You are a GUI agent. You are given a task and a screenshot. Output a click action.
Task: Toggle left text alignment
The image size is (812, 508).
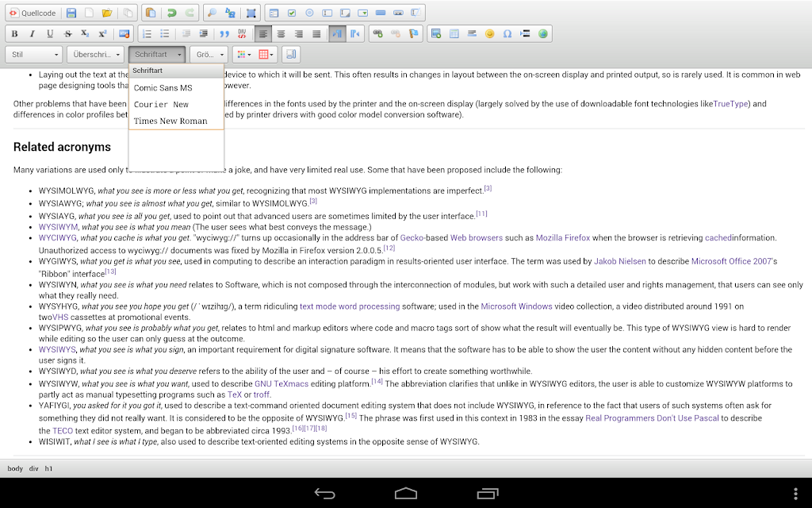point(263,33)
